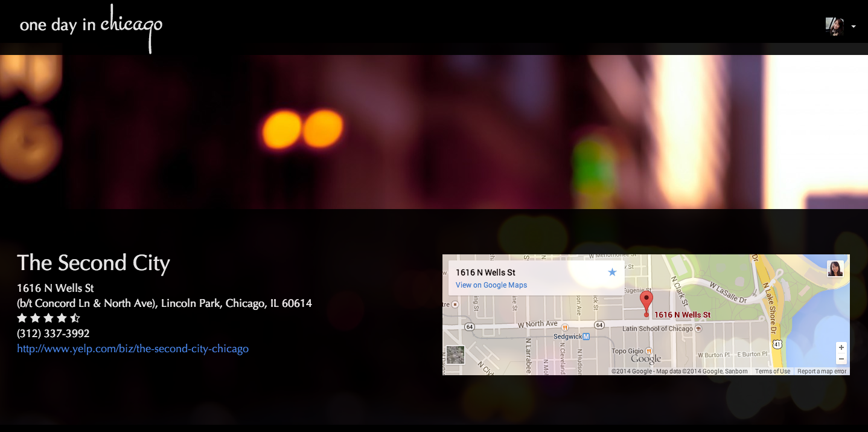Click Report a map error link
Image resolution: width=868 pixels, height=432 pixels.
click(x=822, y=372)
